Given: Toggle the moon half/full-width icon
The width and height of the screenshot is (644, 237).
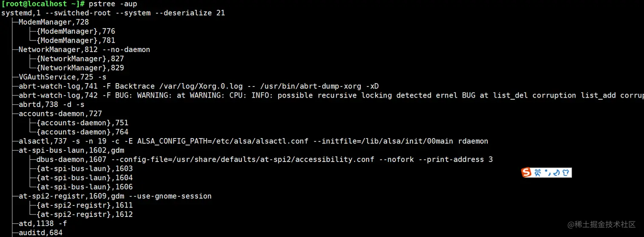Looking at the screenshot, I should [556, 173].
